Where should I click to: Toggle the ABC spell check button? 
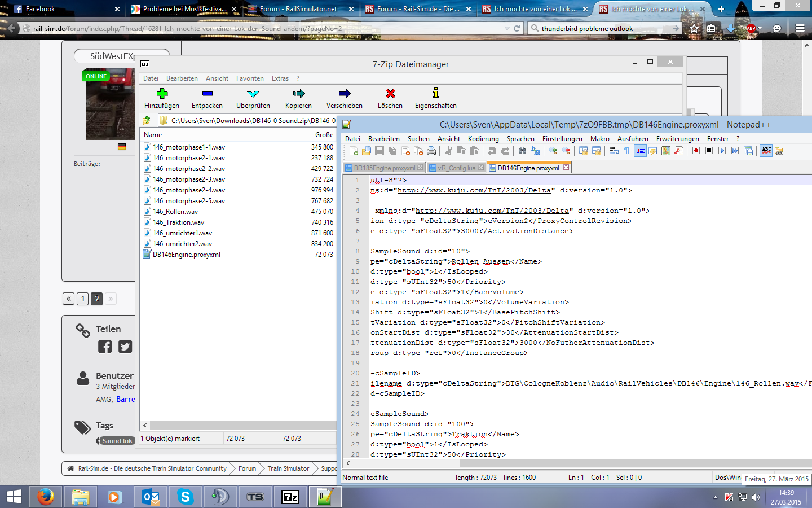tap(766, 151)
